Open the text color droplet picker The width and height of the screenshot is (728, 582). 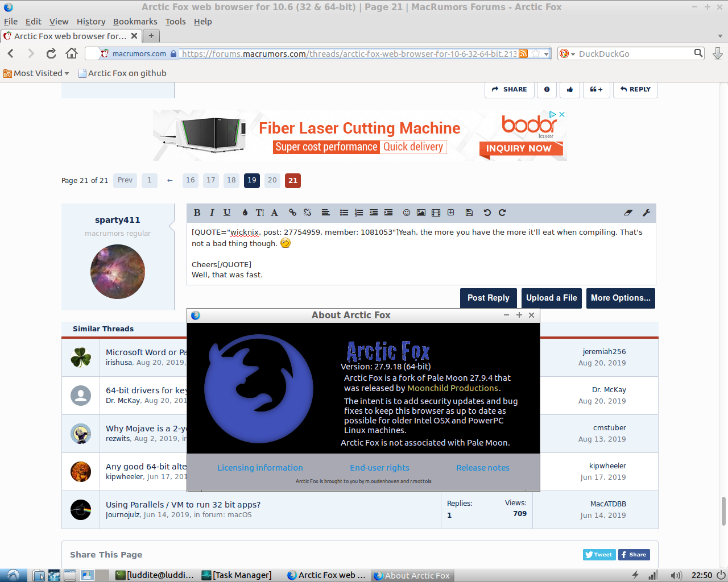[245, 213]
